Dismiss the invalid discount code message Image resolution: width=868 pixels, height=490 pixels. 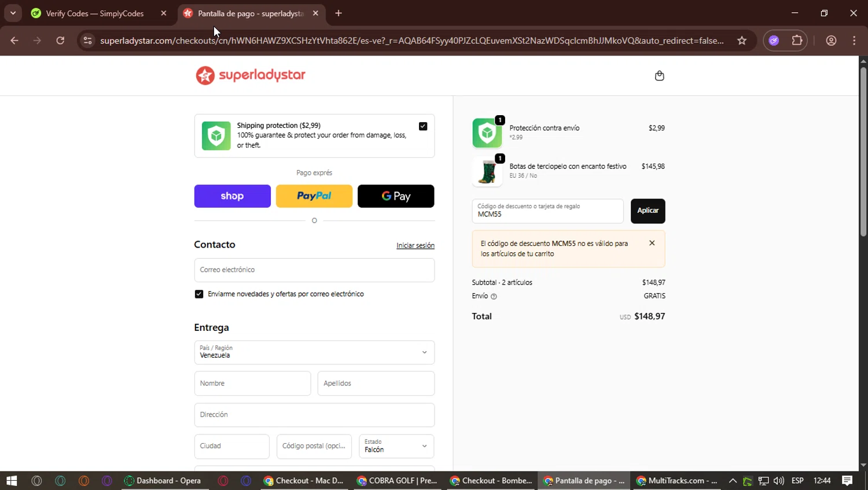(x=652, y=243)
